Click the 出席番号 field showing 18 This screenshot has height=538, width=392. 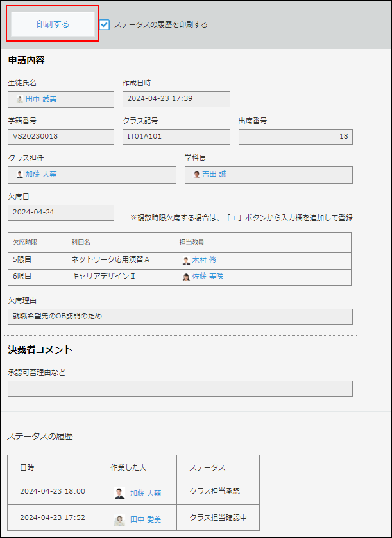(x=294, y=137)
